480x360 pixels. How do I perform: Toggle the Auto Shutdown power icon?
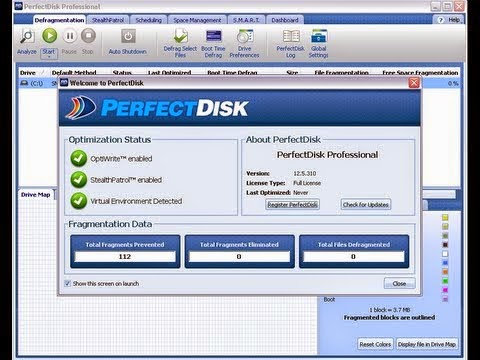128,36
